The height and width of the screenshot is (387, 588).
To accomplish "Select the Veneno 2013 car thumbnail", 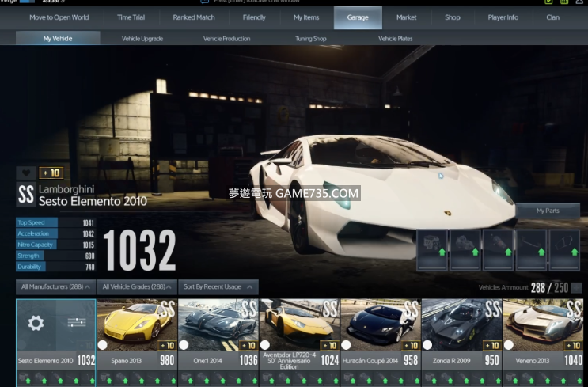I will 542,324.
